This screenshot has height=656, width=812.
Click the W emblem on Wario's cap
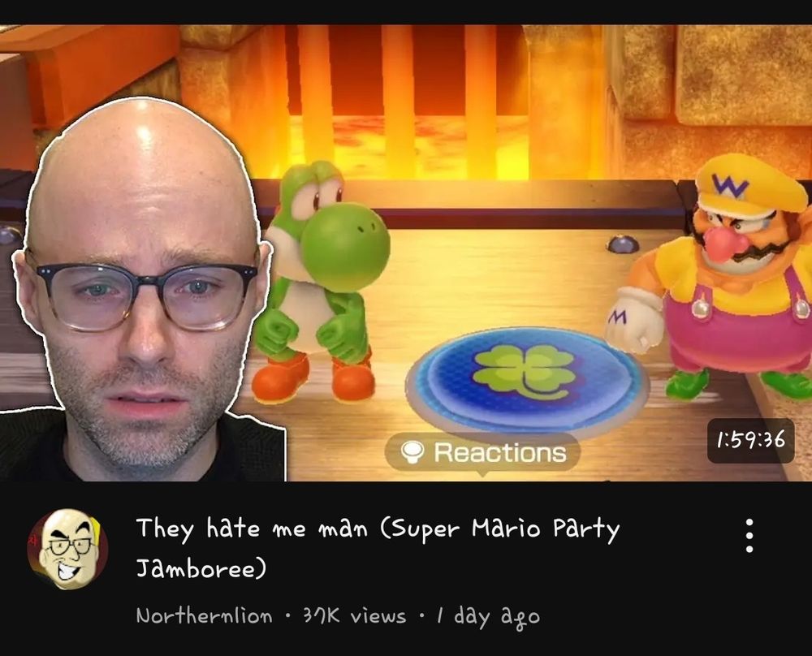(x=730, y=185)
